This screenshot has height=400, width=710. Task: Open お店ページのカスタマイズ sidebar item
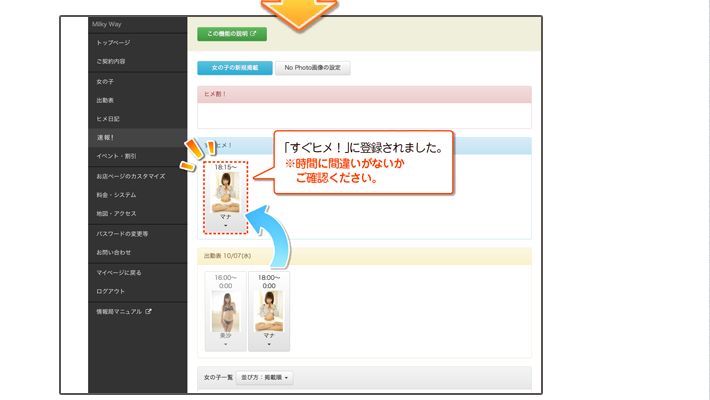(131, 176)
